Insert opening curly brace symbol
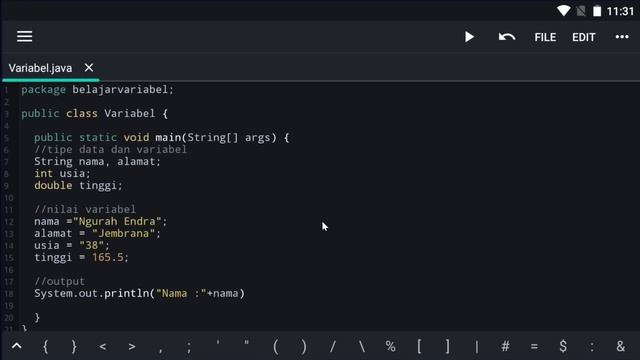 [45, 347]
